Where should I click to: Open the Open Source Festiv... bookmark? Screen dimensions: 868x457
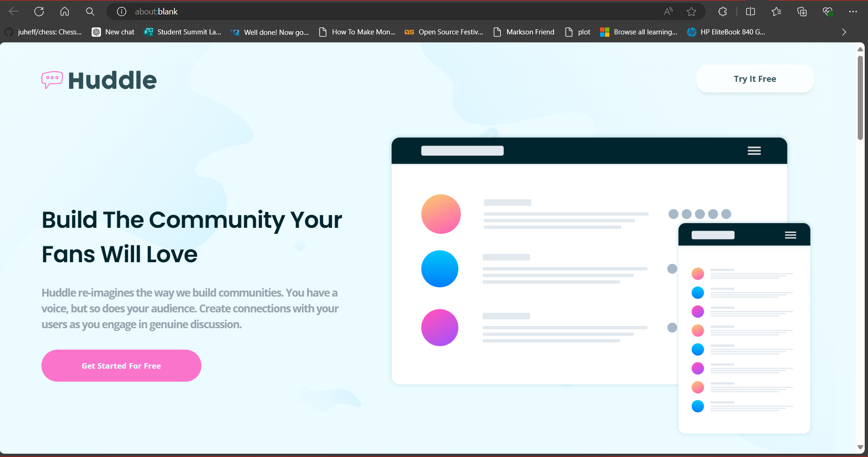(444, 32)
